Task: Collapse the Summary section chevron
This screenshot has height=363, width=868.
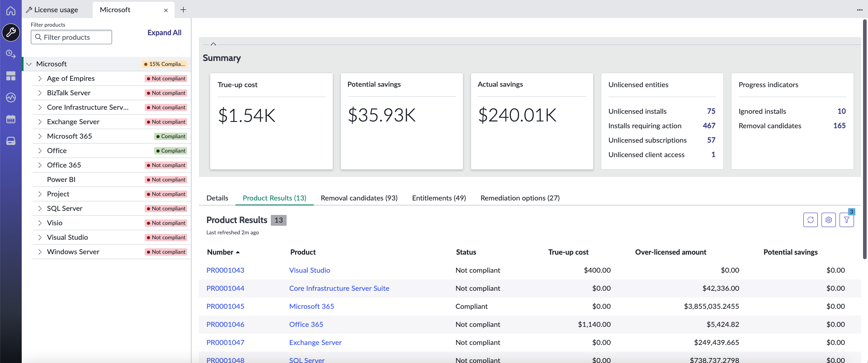Action: coord(213,44)
